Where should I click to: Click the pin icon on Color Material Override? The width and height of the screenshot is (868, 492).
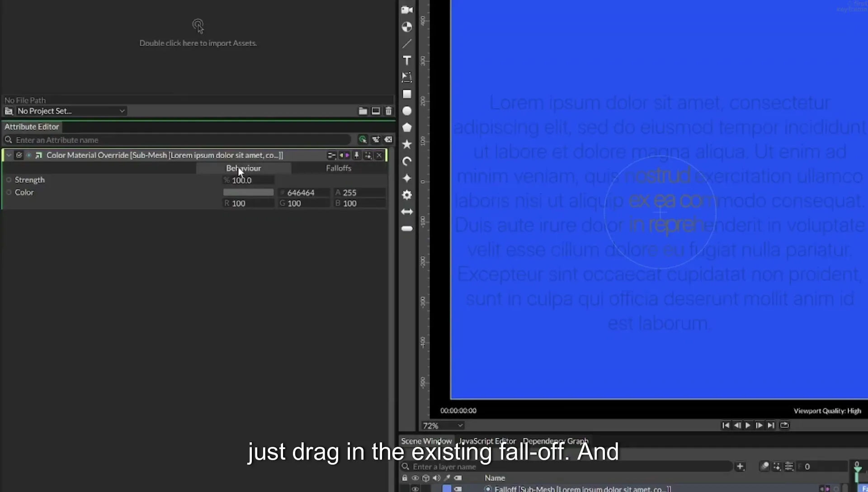pos(356,155)
